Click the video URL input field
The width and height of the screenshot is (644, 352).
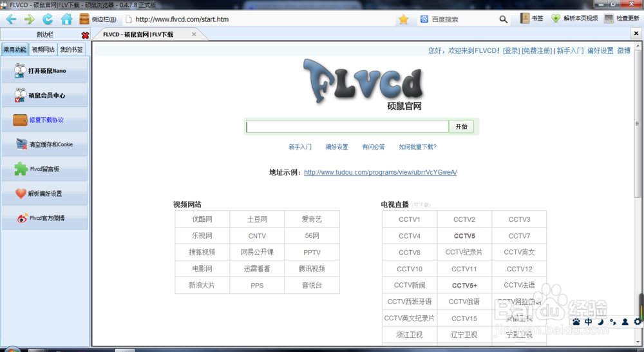[347, 126]
